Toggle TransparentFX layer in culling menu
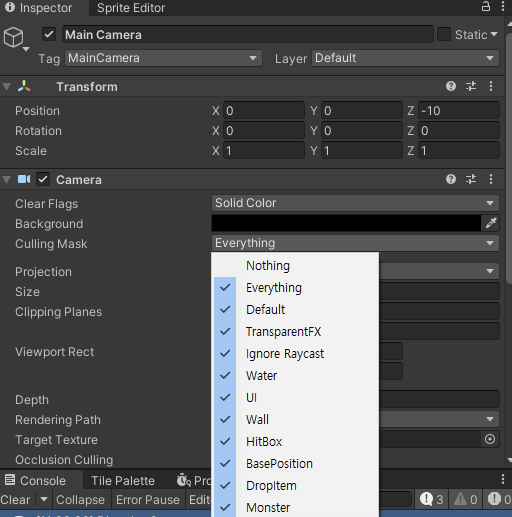 point(295,331)
